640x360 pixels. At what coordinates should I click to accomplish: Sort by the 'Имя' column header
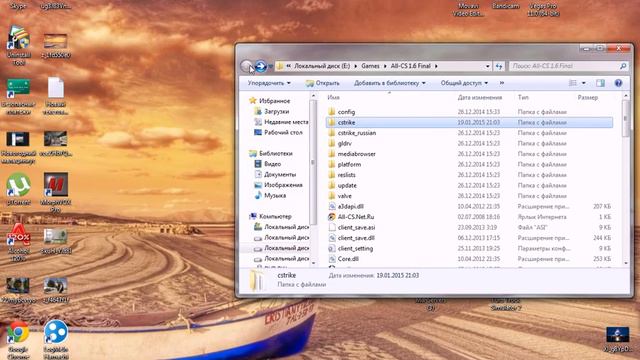[333, 97]
